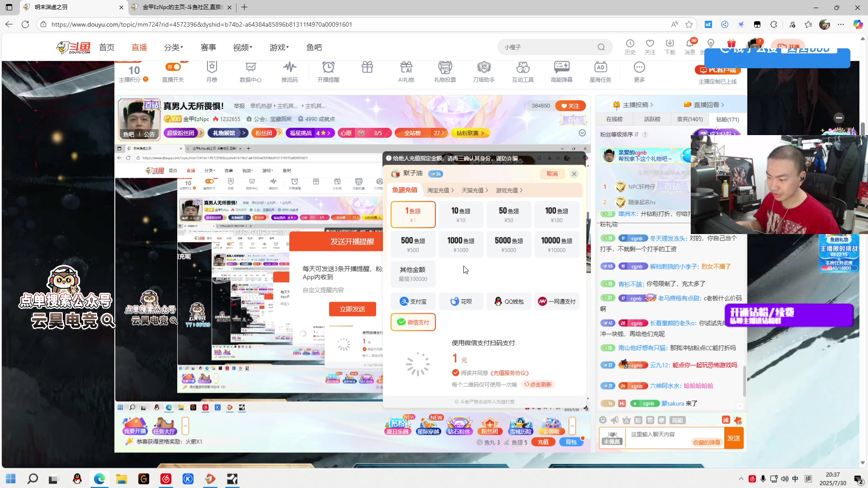Expand the 直播回看 section
Image resolution: width=868 pixels, height=488 pixels.
704,105
